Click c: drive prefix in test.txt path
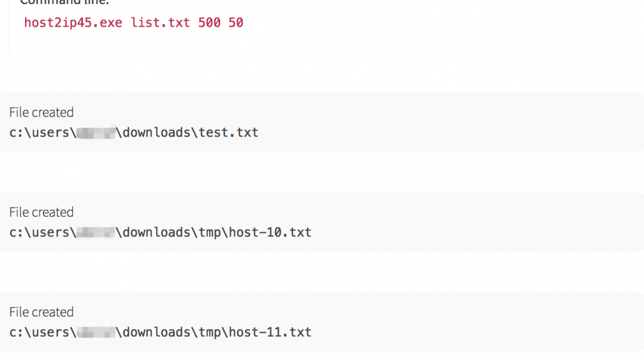 [15, 132]
